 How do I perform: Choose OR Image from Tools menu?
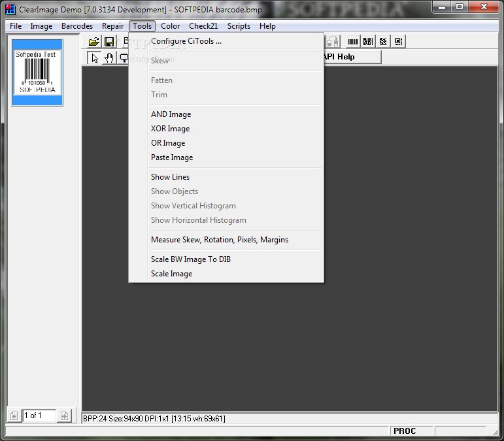[226, 143]
